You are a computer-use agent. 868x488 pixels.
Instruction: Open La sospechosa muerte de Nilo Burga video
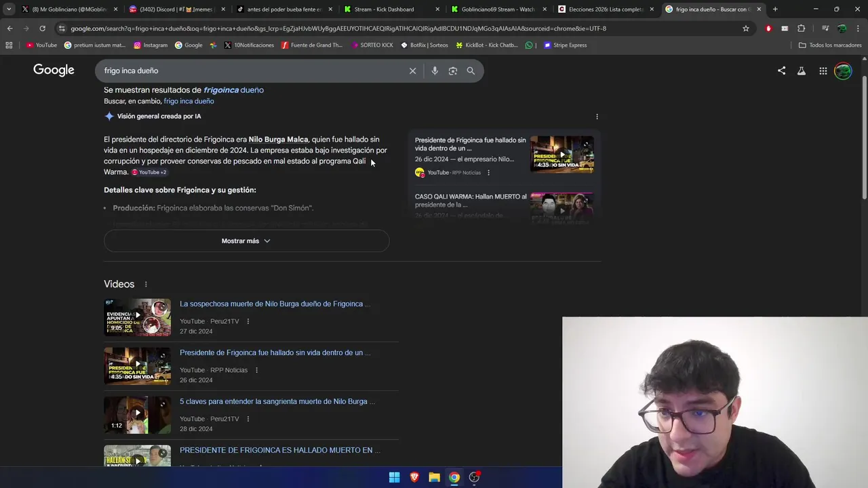[275, 304]
